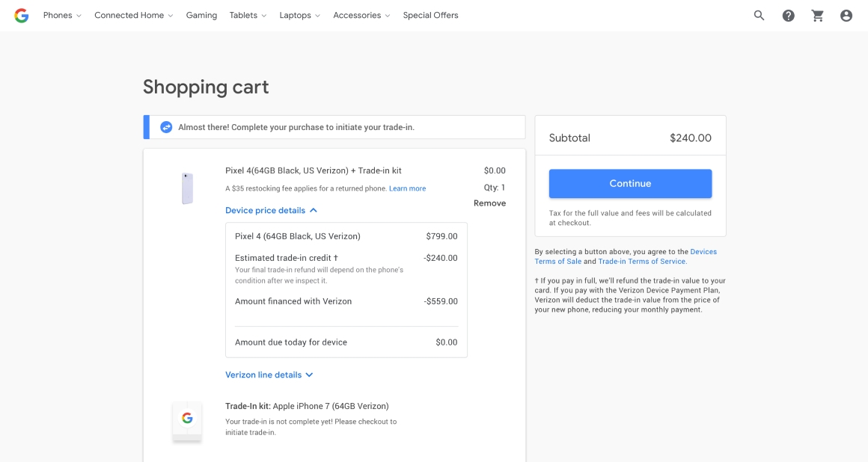This screenshot has width=868, height=462.
Task: Expand the Accessories menu
Action: point(361,16)
